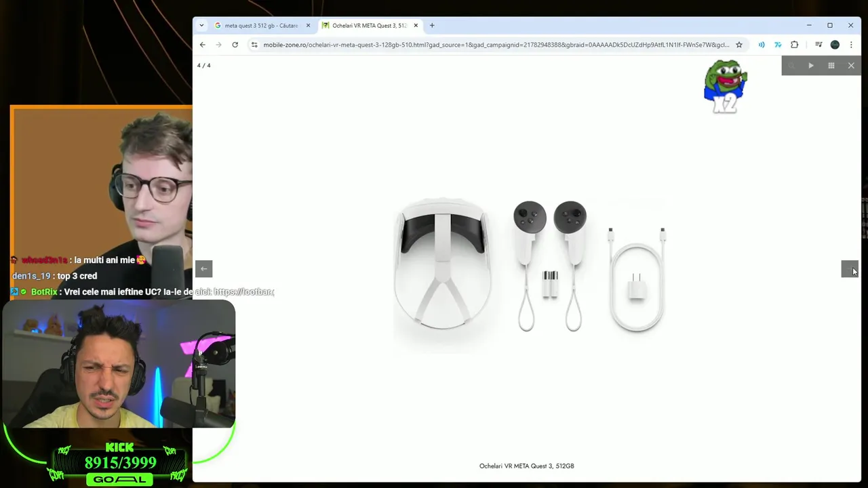Open the link in BotRix's chat message
This screenshot has height=488, width=868.
(244, 292)
